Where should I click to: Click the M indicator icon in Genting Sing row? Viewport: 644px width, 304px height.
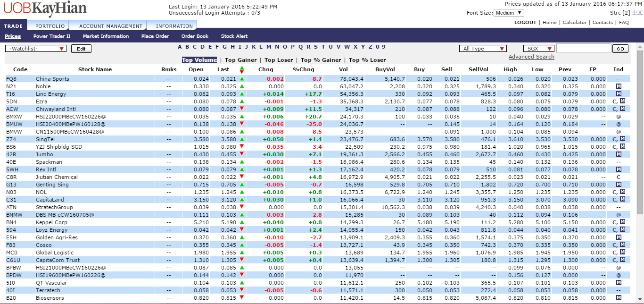point(619,185)
